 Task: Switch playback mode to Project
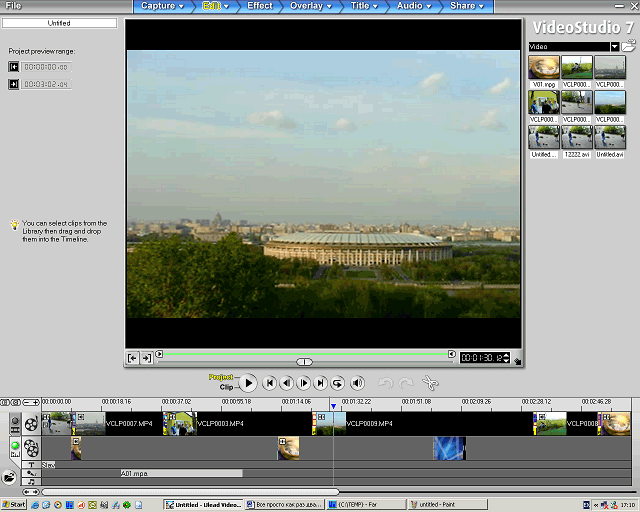point(221,377)
